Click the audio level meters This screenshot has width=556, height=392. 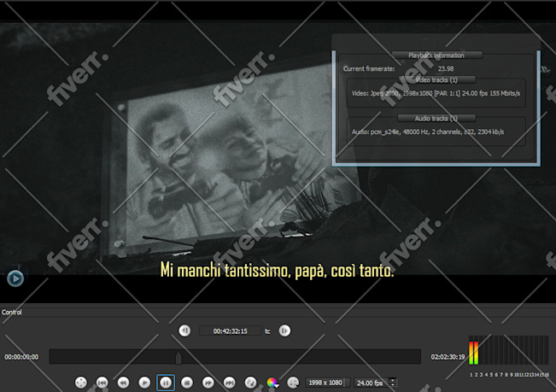(x=509, y=350)
